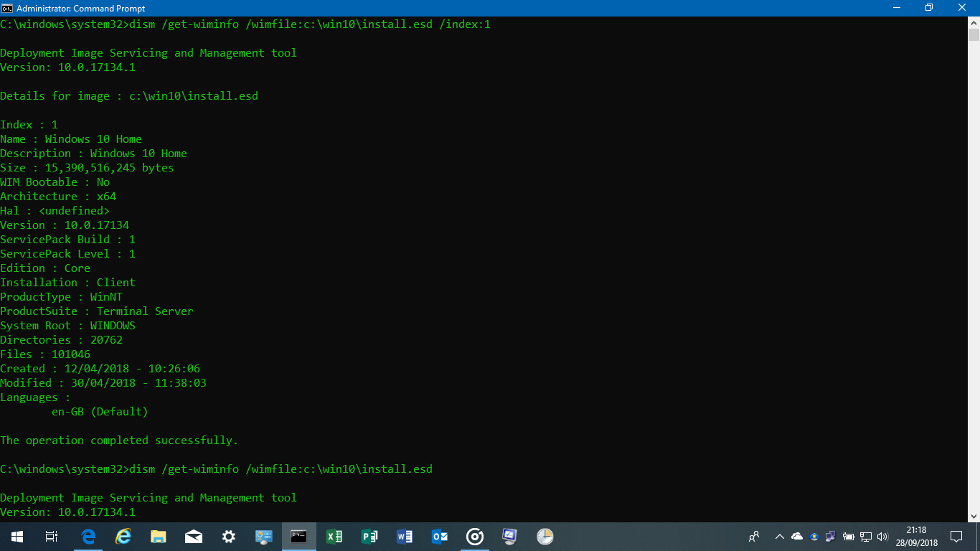Open File Explorer from the taskbar
The image size is (980, 551).
159,537
